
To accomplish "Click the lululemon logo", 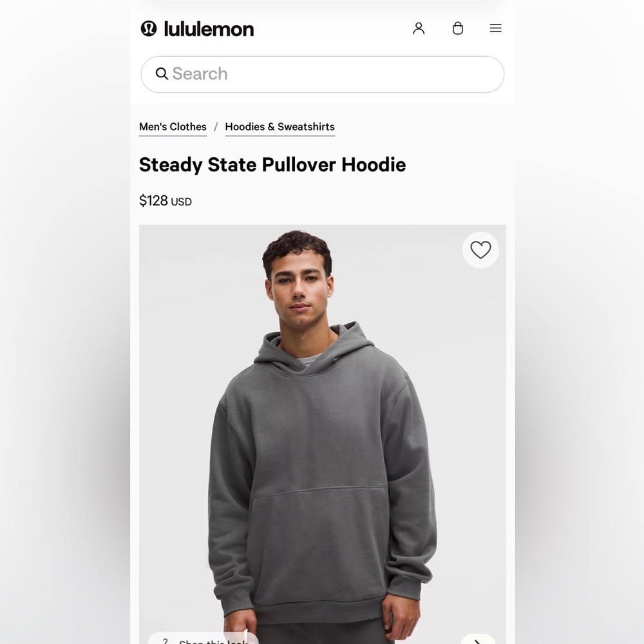I will click(x=197, y=28).
